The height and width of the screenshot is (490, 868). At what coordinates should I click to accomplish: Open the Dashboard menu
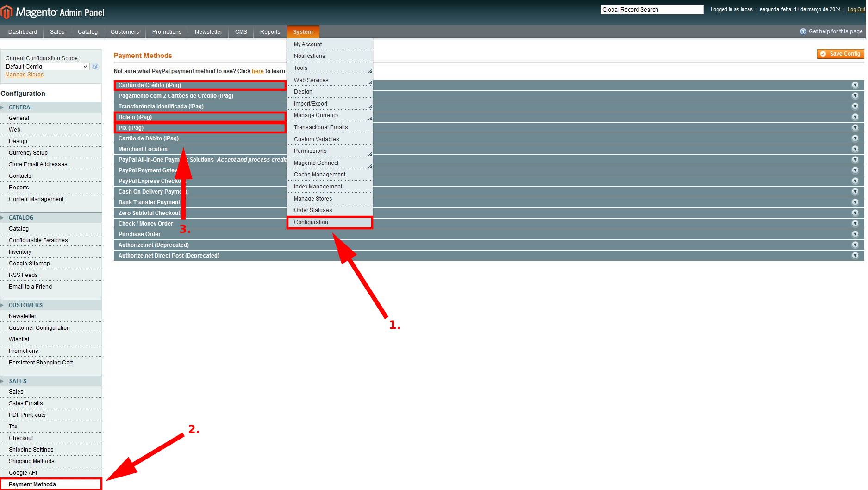23,32
